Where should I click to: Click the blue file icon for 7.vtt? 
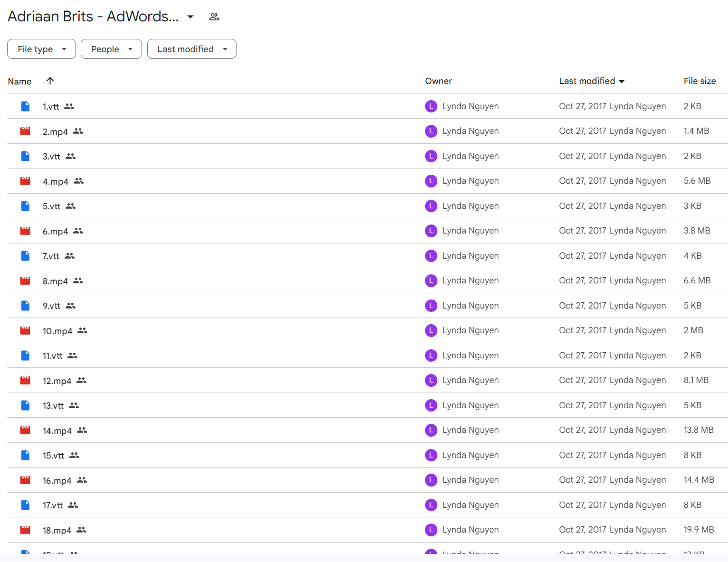pyautogui.click(x=25, y=256)
